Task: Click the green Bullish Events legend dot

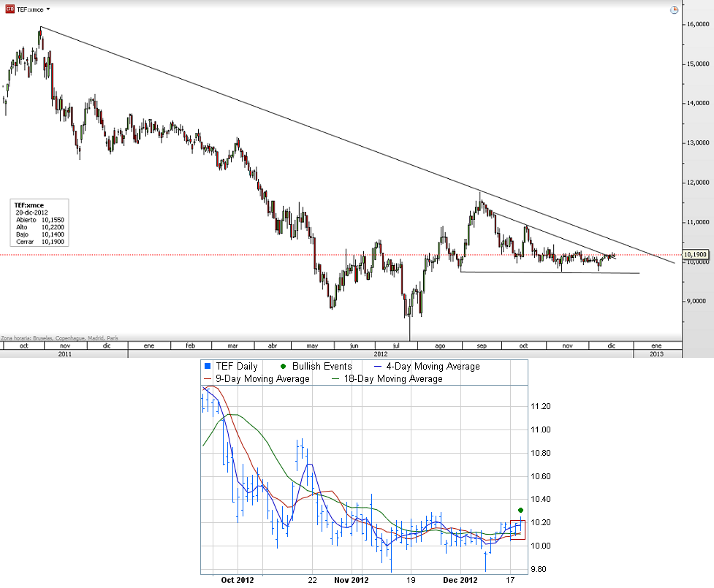Action: 284,367
